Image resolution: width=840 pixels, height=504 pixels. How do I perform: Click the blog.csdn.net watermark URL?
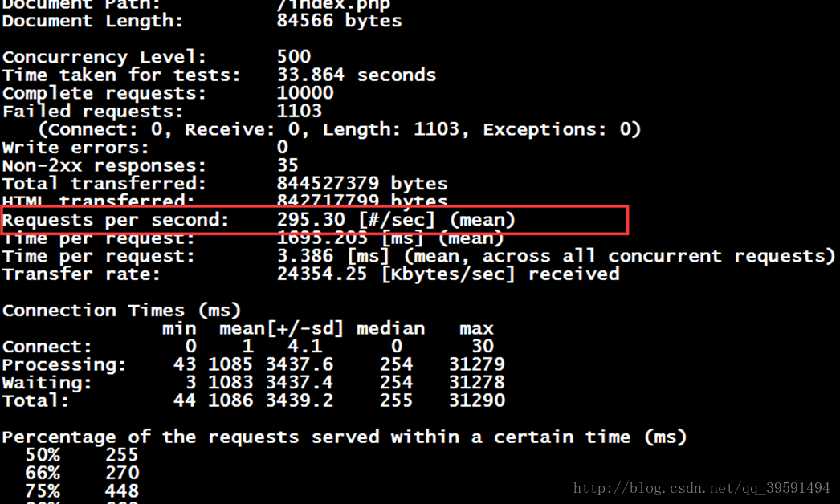coord(702,488)
